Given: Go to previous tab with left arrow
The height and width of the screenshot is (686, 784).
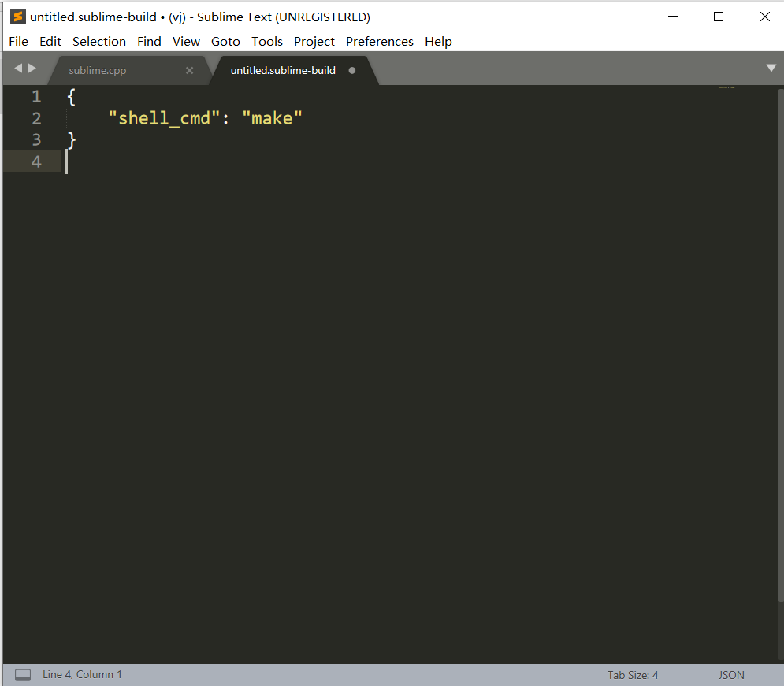Looking at the screenshot, I should pos(18,68).
